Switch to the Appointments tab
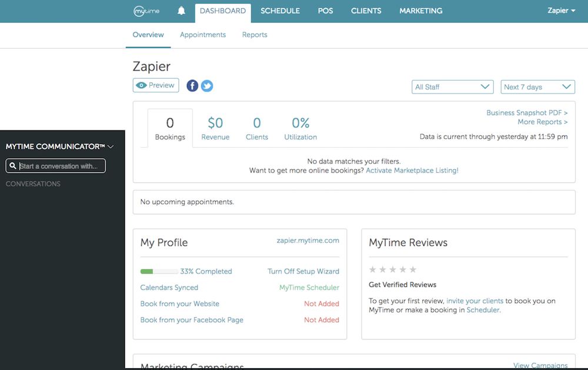 tap(203, 35)
